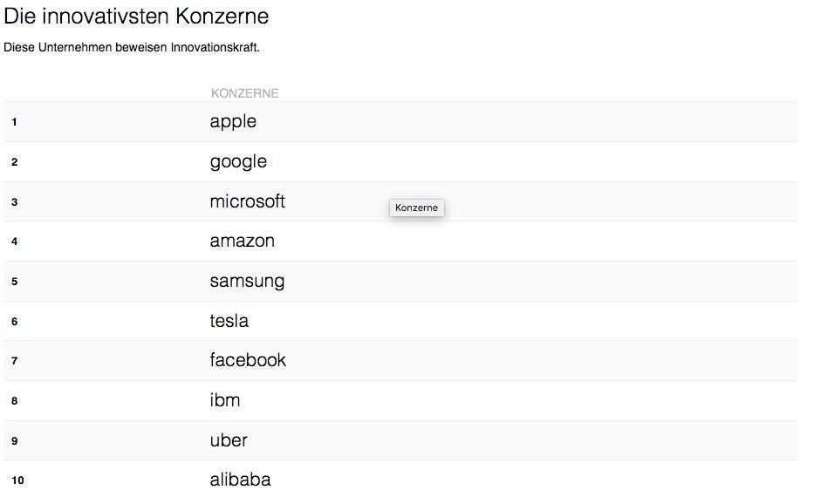Click the rank number 5 cell
The image size is (814, 504).
click(x=13, y=283)
